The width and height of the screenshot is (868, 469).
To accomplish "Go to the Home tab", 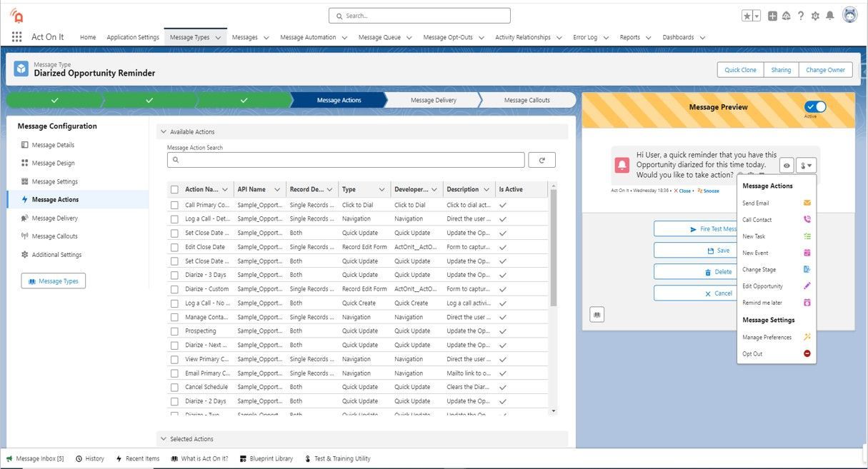I will (x=88, y=38).
